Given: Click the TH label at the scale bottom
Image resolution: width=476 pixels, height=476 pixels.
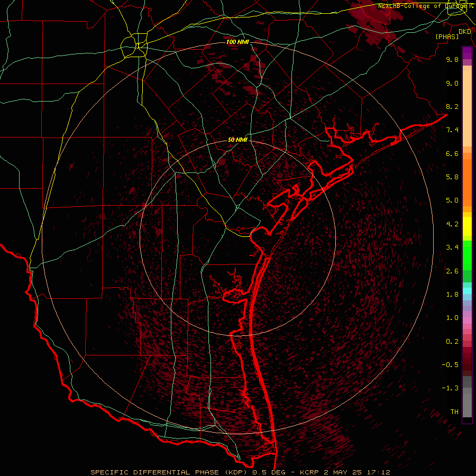Looking at the screenshot, I should (x=454, y=412).
